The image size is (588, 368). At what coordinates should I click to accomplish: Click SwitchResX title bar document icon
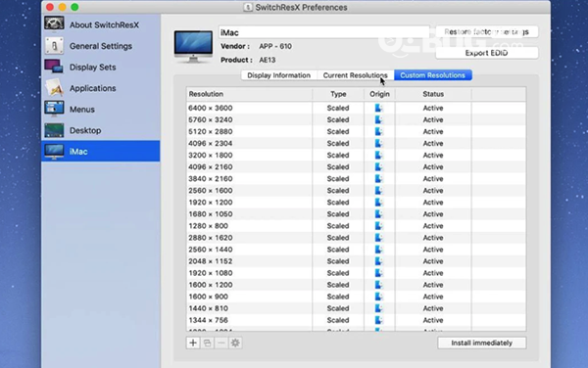pos(248,7)
